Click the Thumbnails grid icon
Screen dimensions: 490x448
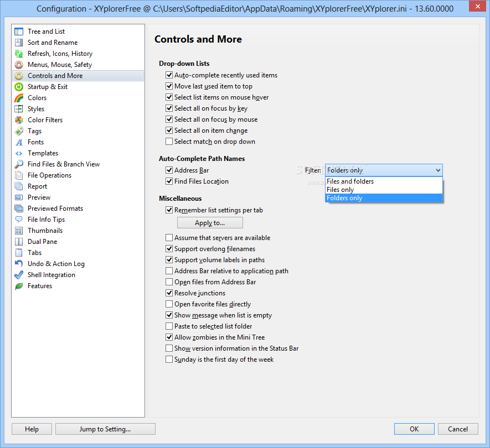tap(19, 231)
